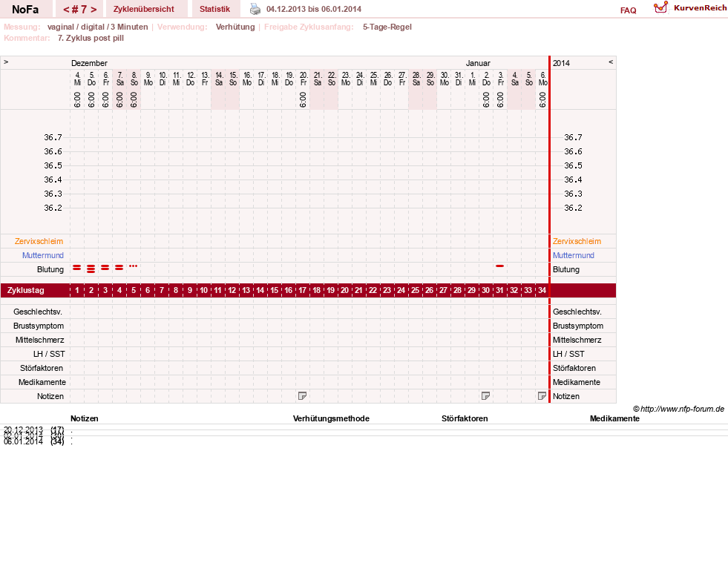Click the left Geschlechtsv. row label

coord(38,312)
